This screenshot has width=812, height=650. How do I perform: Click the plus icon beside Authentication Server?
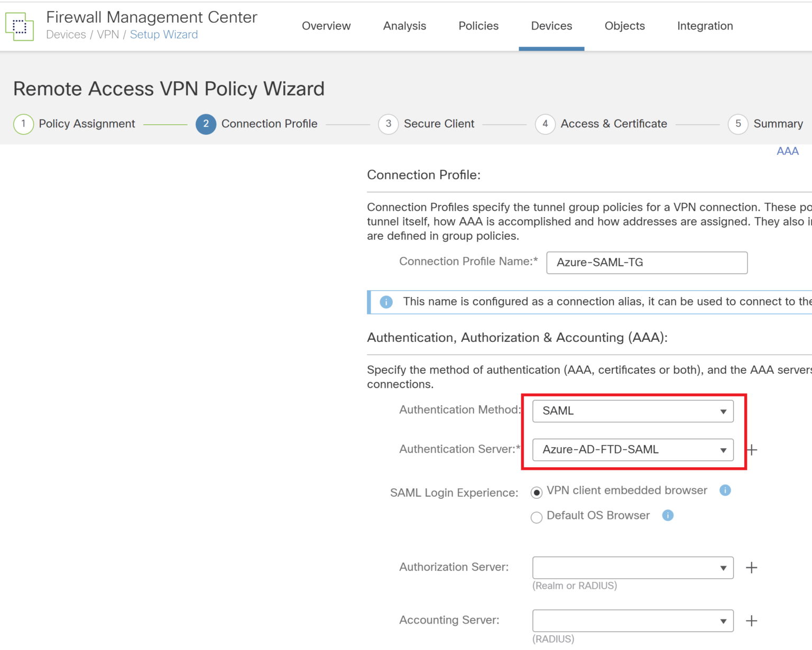[752, 449]
